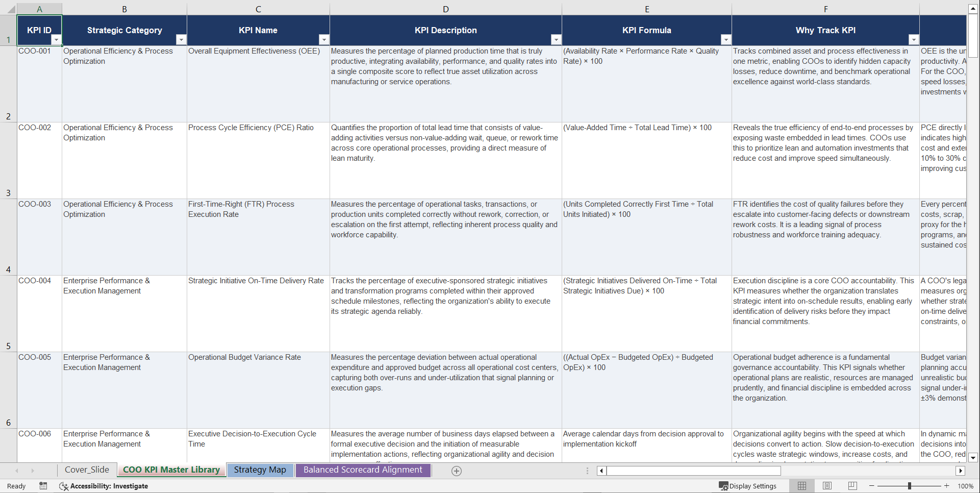This screenshot has height=493, width=980.
Task: Select cell COO-005
Action: coord(39,390)
